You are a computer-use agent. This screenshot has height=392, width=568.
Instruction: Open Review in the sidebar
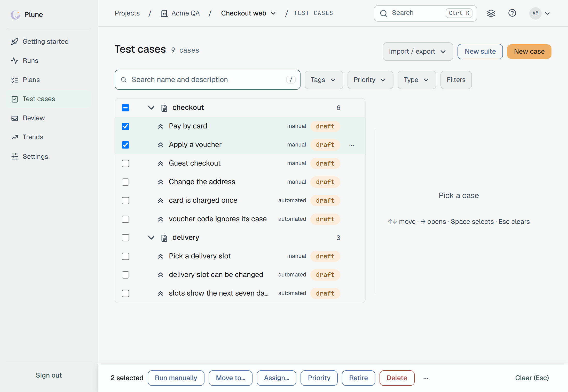(49, 118)
